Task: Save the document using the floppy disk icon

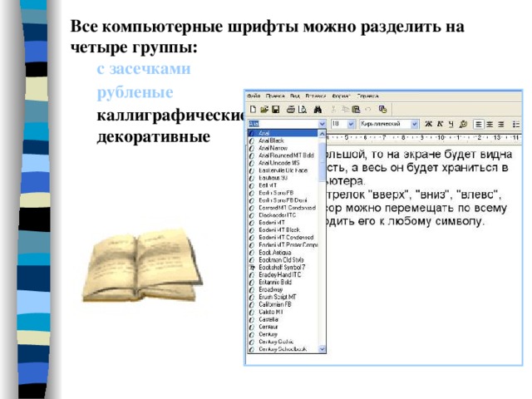Action: (275, 109)
